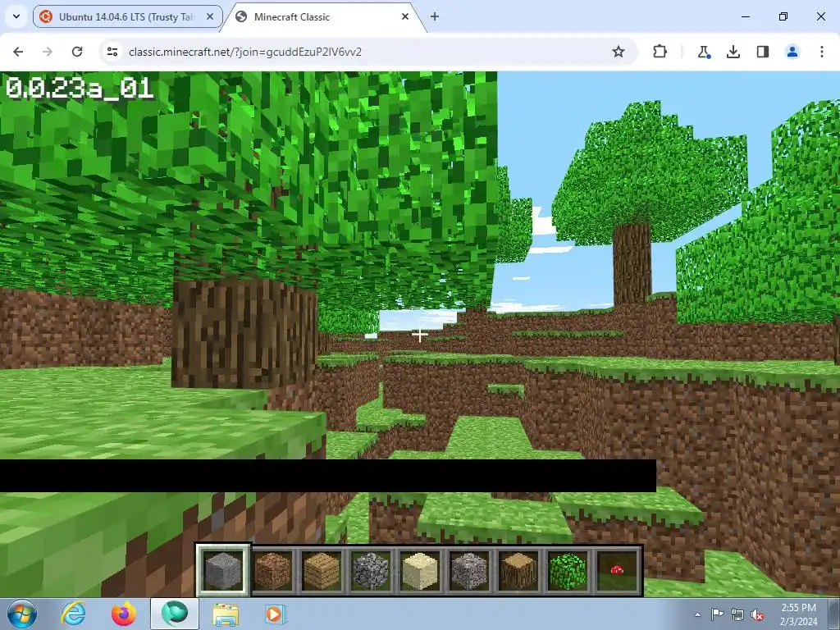The image size is (840, 630).
Task: Select the wooden planks block in the hotbar
Action: (322, 570)
